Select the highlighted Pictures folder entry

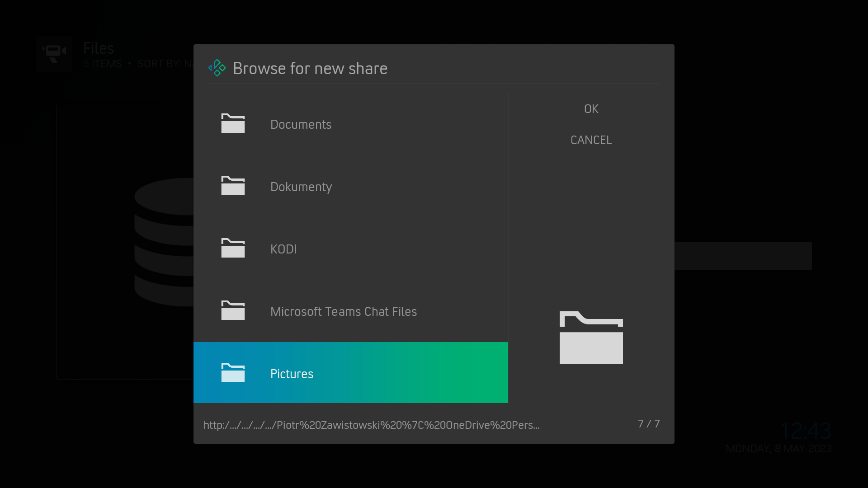click(292, 374)
